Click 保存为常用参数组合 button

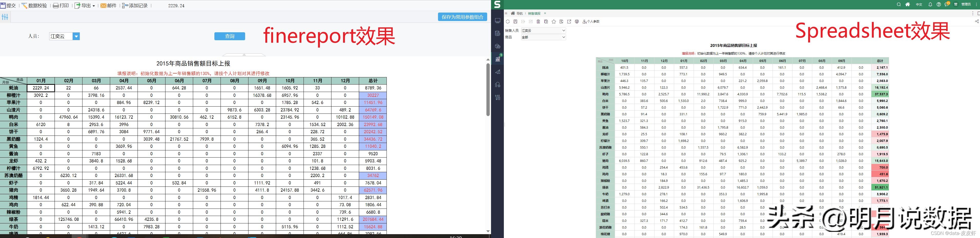[462, 17]
